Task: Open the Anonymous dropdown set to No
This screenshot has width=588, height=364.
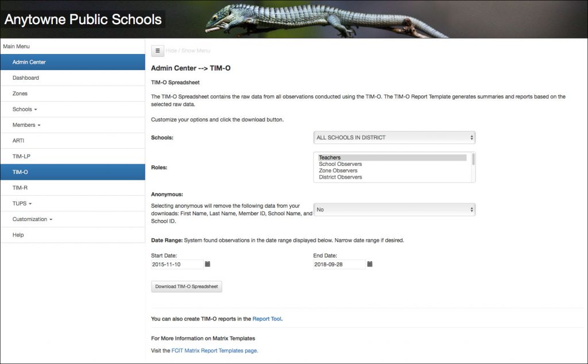Action: pyautogui.click(x=394, y=210)
